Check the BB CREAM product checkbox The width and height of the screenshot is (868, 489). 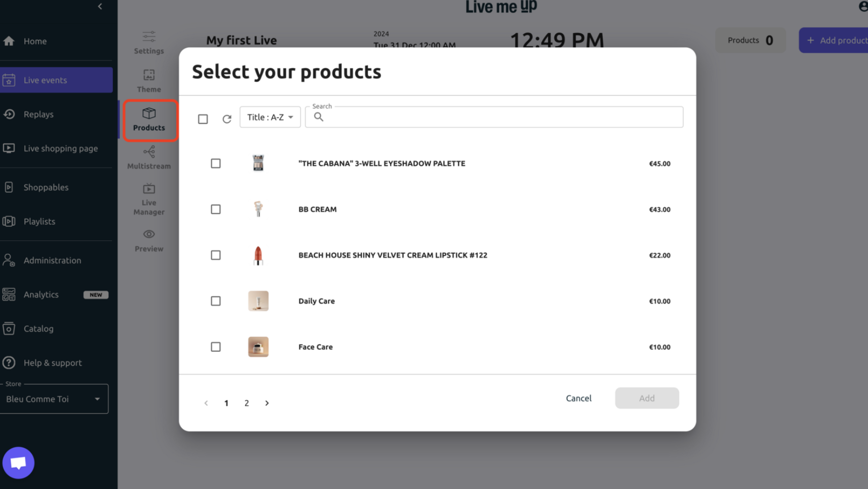[x=216, y=209]
